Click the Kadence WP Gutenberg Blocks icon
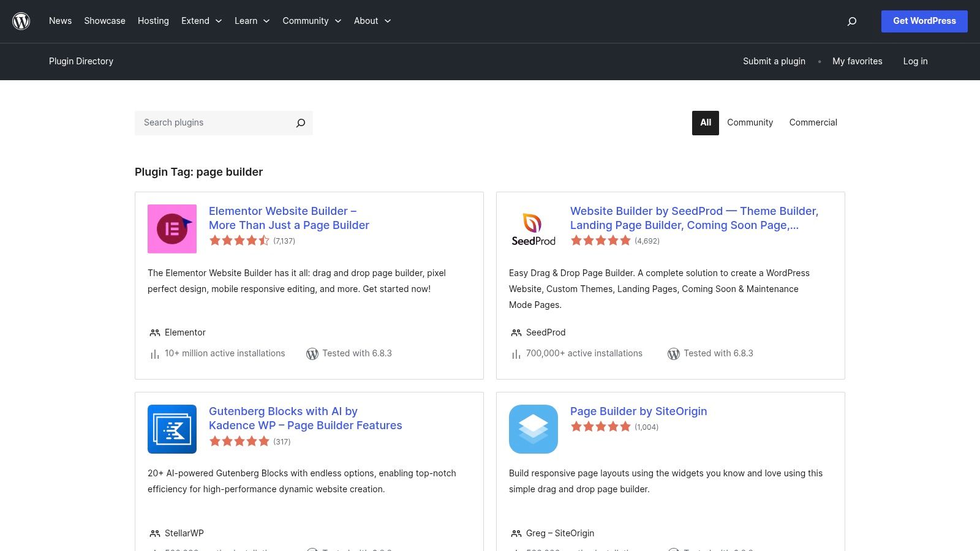980x551 pixels. (171, 429)
